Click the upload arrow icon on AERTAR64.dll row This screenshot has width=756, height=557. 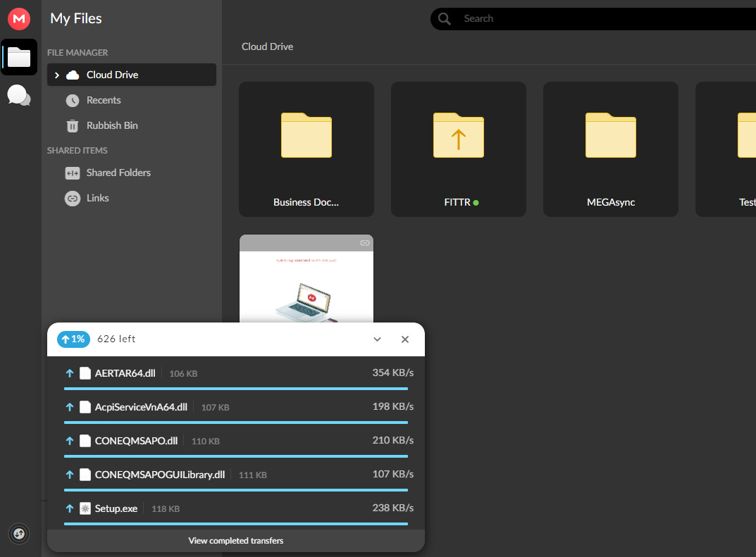tap(69, 373)
